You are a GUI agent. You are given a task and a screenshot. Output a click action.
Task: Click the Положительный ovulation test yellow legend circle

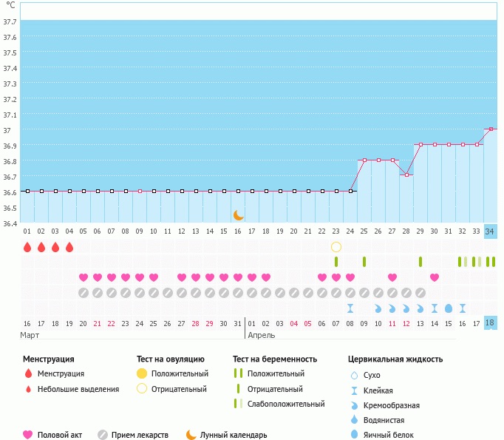point(142,373)
